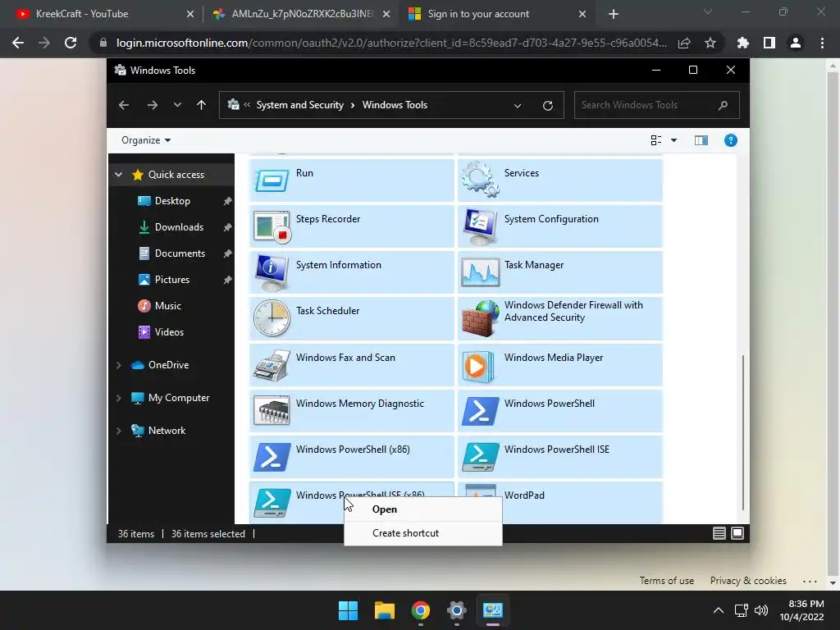Select the System Information icon

[272, 272]
